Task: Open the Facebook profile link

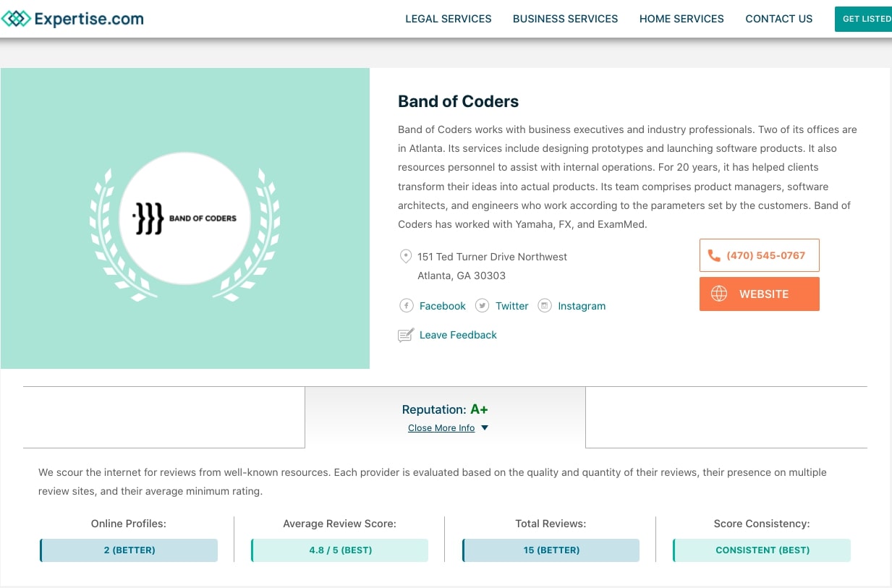Action: [x=442, y=306]
